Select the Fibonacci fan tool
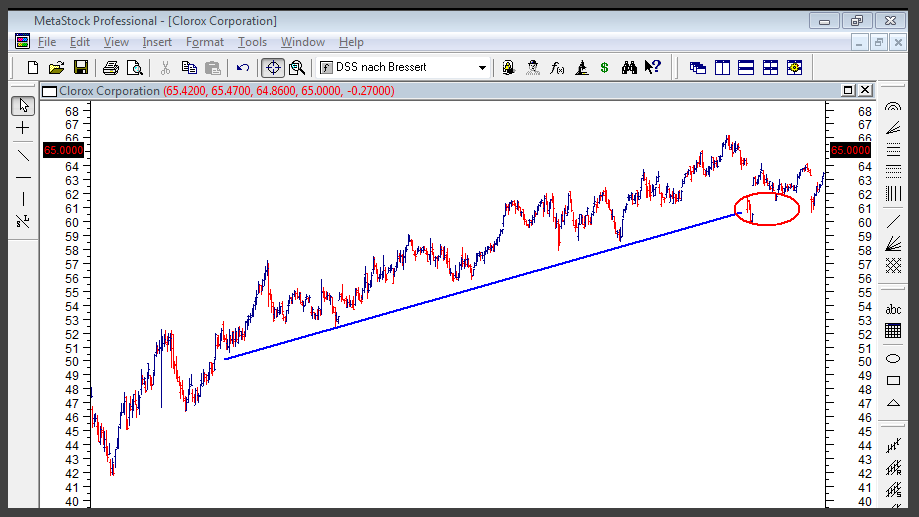The height and width of the screenshot is (517, 919). pos(893,128)
